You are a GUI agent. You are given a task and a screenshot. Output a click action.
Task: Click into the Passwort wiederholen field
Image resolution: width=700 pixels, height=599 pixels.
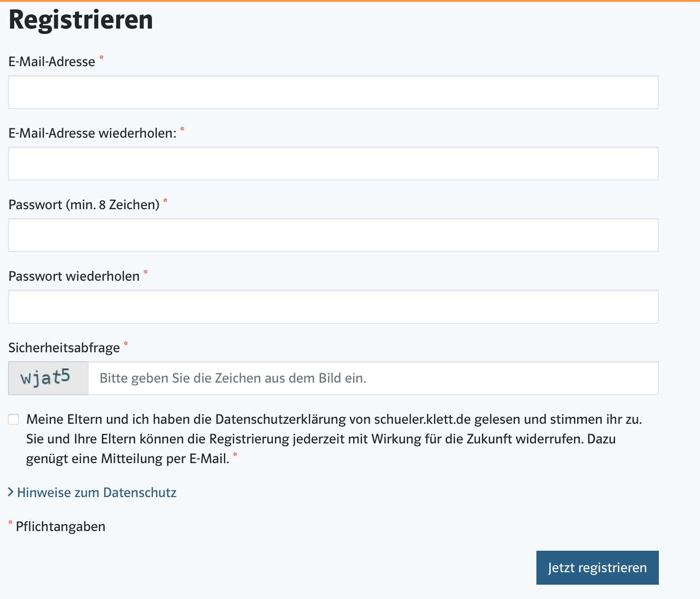coord(333,307)
